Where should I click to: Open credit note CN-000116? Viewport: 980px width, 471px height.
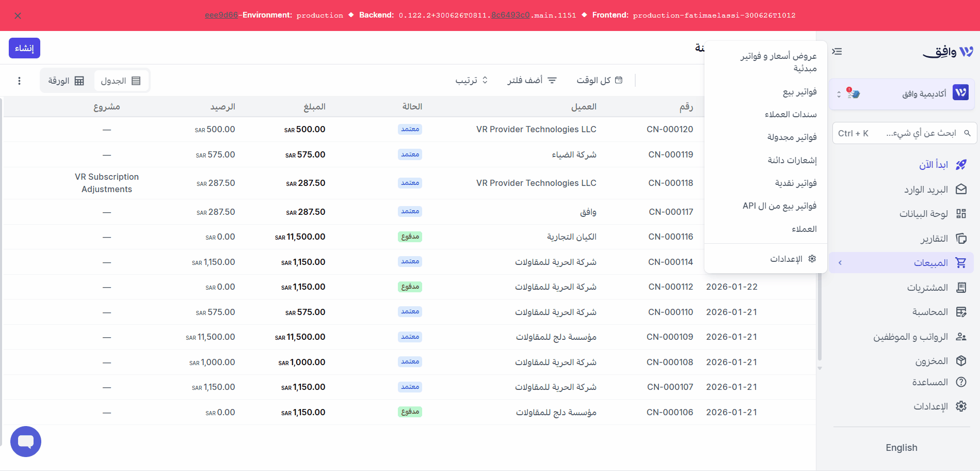point(670,237)
